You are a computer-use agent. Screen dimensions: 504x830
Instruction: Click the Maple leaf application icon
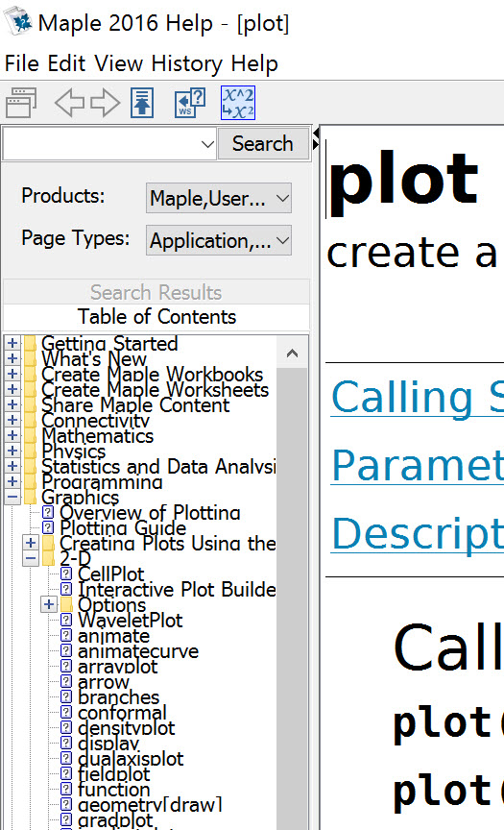click(17, 22)
